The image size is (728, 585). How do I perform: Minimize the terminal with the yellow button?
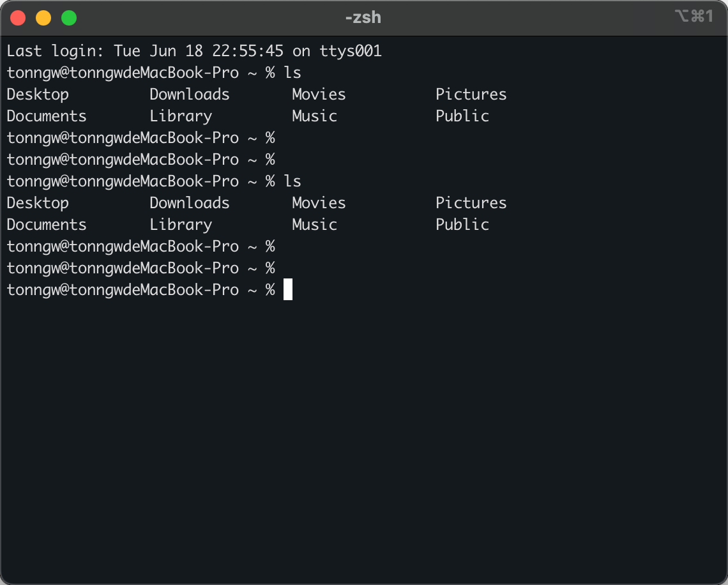(43, 18)
